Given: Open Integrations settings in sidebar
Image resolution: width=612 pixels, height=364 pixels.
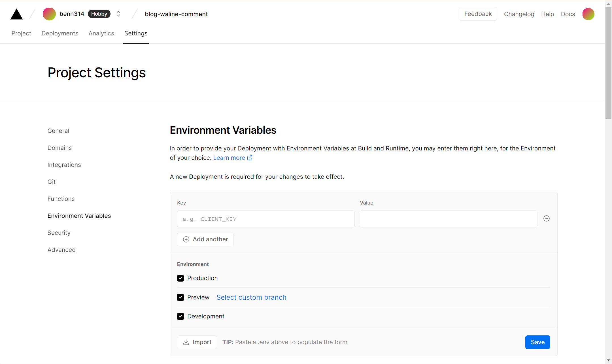Looking at the screenshot, I should pyautogui.click(x=64, y=165).
